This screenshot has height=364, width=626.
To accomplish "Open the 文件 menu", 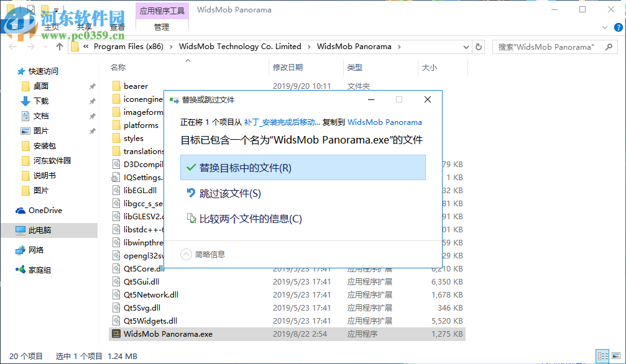I will 19,27.
